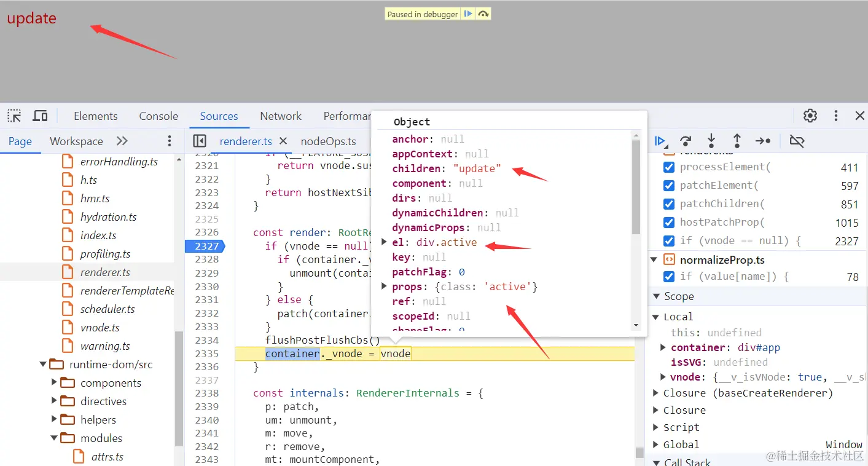Deactivate all breakpoints icon
Viewport: 868px width, 466px height.
pyautogui.click(x=797, y=141)
